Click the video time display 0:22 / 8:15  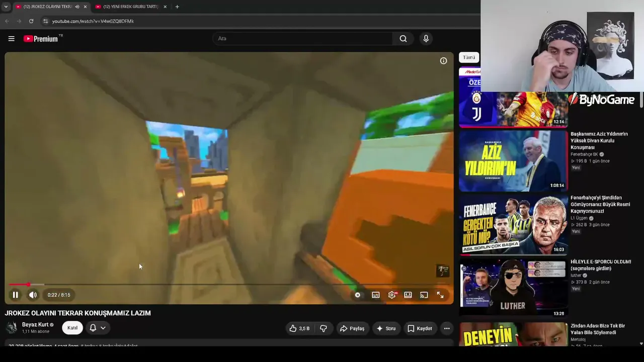pyautogui.click(x=59, y=295)
